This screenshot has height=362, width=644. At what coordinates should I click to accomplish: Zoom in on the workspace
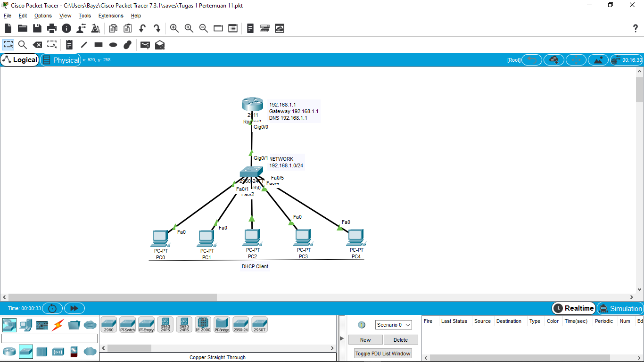(174, 28)
